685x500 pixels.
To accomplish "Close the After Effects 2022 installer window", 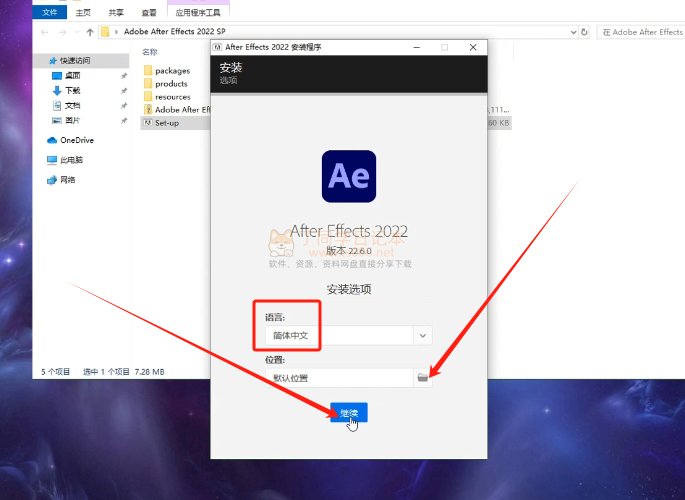I will pyautogui.click(x=473, y=47).
